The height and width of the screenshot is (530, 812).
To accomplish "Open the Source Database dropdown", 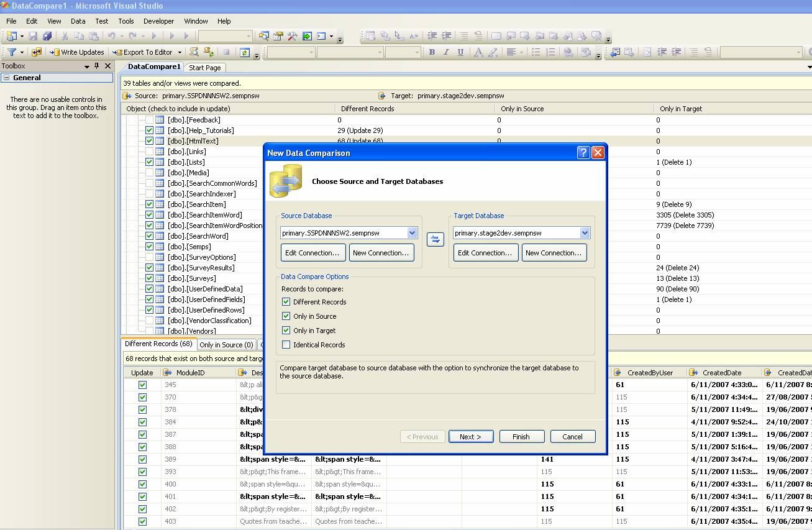I will 412,233.
